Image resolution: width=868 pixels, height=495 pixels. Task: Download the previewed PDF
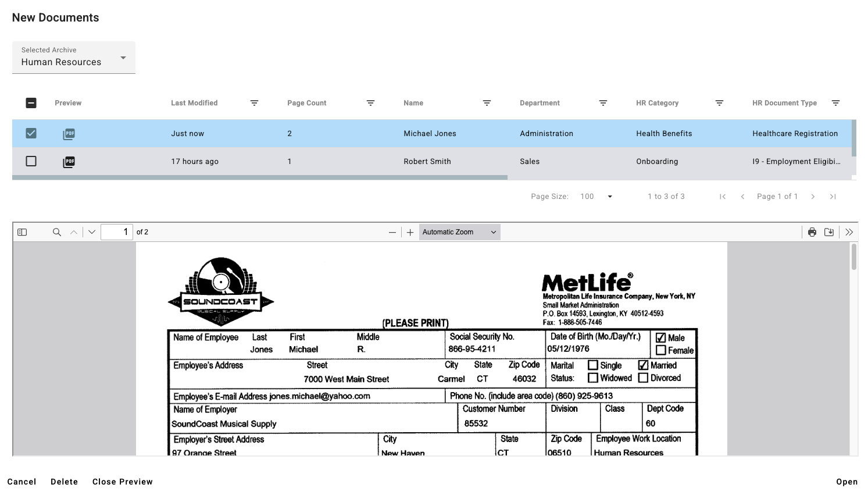pos(829,232)
